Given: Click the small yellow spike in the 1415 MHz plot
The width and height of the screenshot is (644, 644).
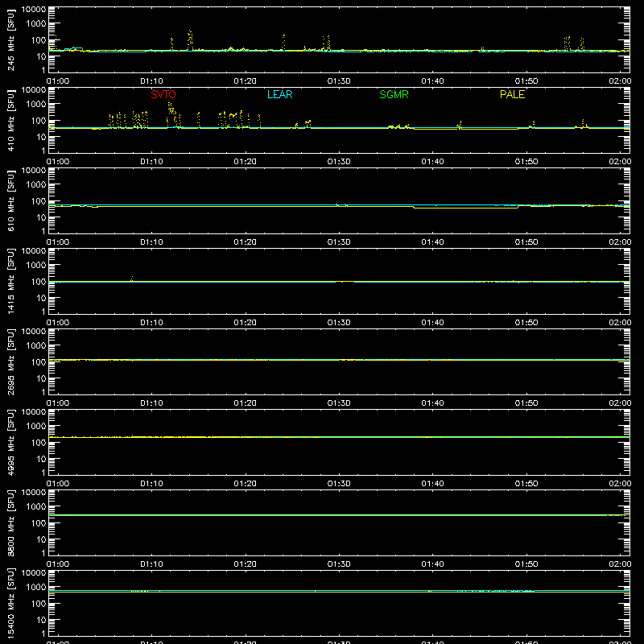Looking at the screenshot, I should coord(132,279).
